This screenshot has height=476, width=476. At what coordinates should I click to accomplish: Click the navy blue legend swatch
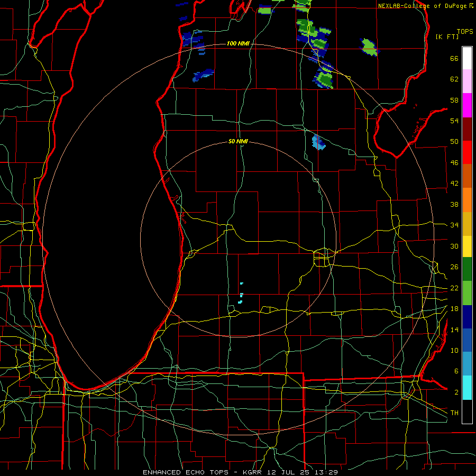[467, 317]
